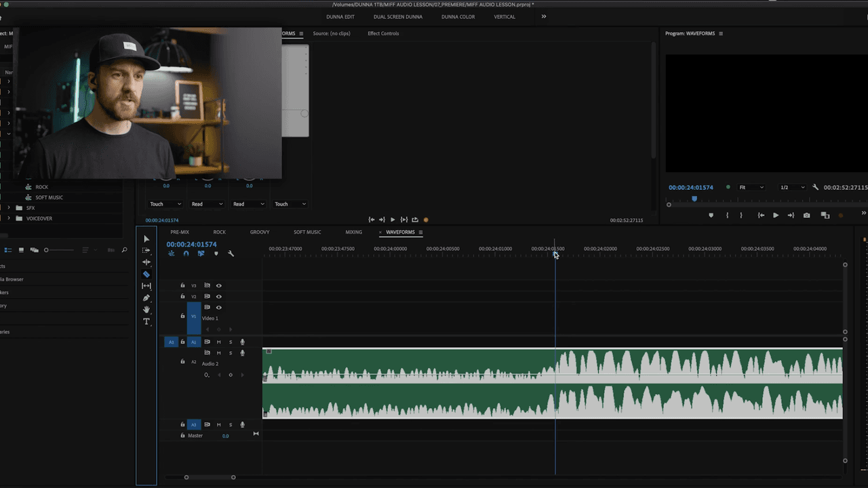
Task: Switch to DUNNA COLOR workspace
Action: (x=458, y=16)
